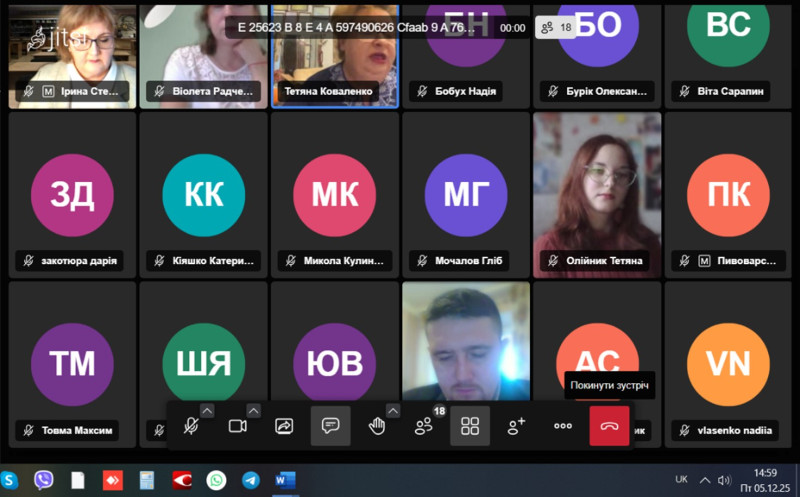Start screen sharing
The image size is (800, 497).
(284, 426)
